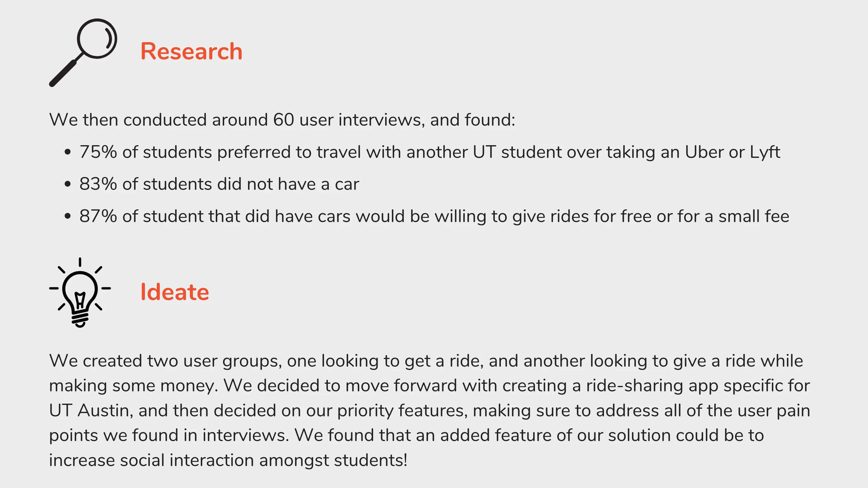The image size is (868, 488).
Task: Click the line starting "We created two user groups"
Action: (426, 361)
